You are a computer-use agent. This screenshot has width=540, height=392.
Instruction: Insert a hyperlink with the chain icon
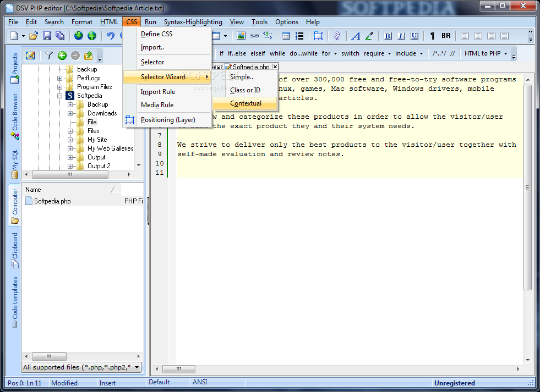254,36
